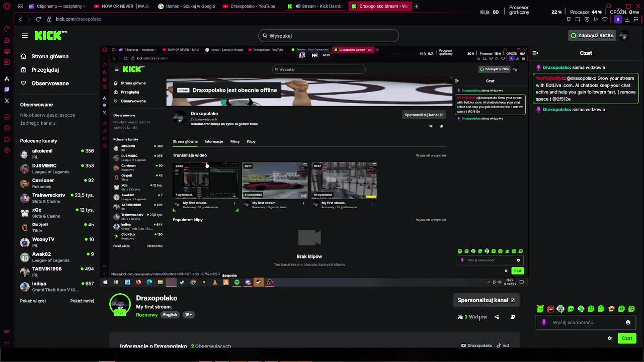Click the green Czat send button
The width and height of the screenshot is (644, 362).
click(627, 338)
